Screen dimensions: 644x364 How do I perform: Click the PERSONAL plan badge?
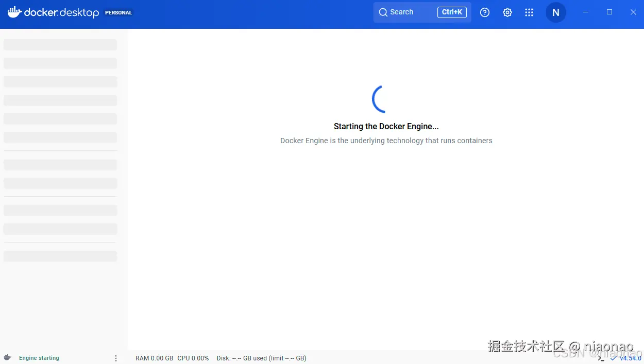(118, 13)
